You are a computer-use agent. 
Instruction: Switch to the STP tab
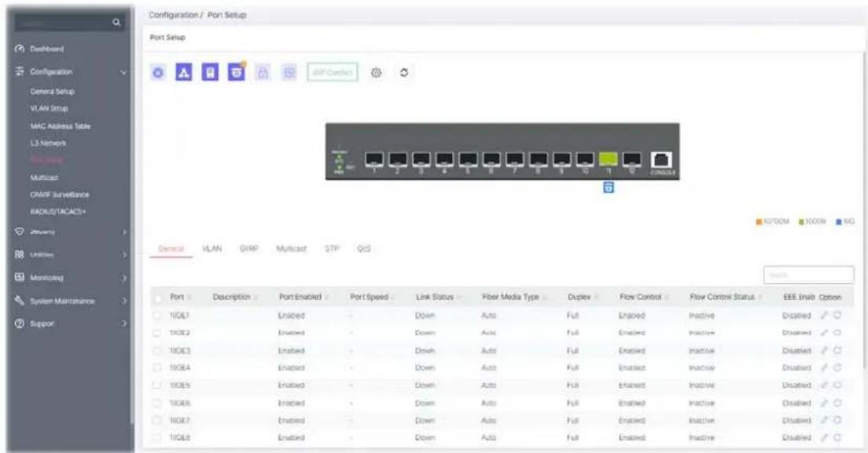332,249
